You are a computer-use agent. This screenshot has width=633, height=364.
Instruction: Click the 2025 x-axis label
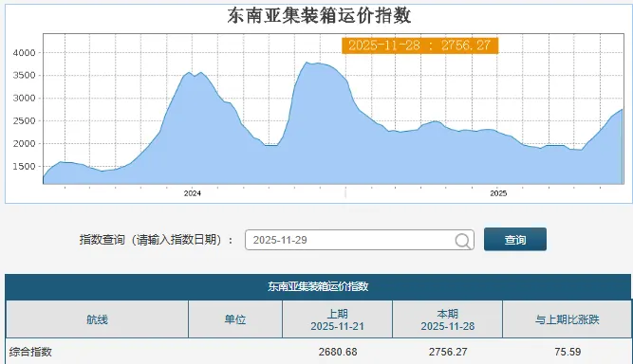(x=498, y=193)
